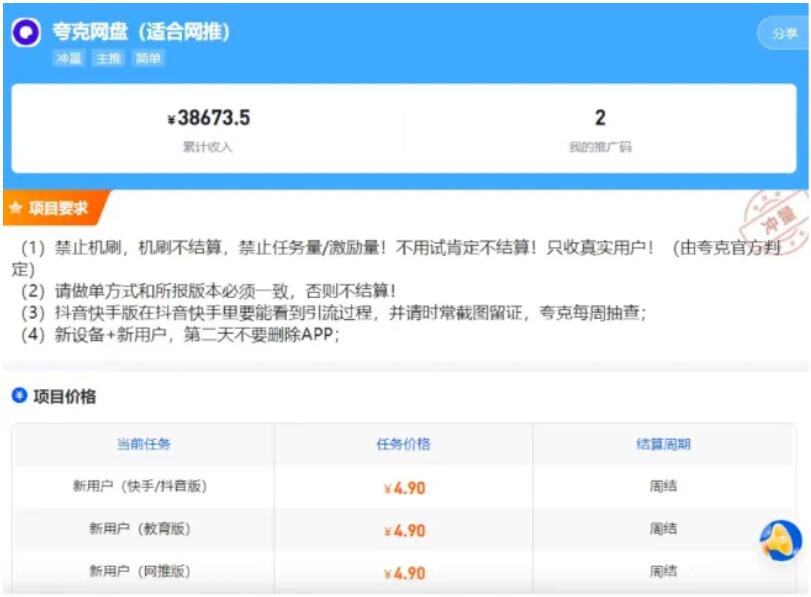This screenshot has height=597, width=811.
Task: Click the 我的推广码 label
Action: 600,147
